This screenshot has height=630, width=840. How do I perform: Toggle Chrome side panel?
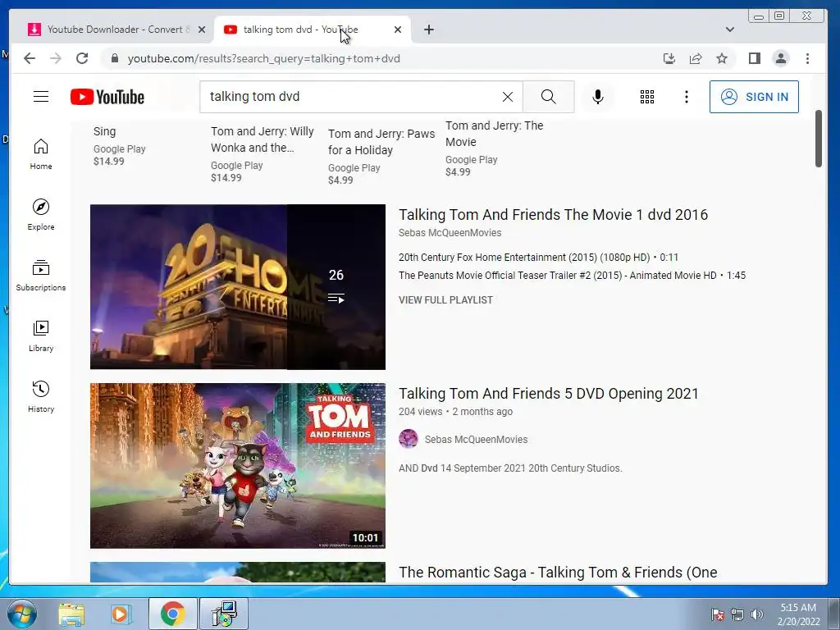click(755, 58)
